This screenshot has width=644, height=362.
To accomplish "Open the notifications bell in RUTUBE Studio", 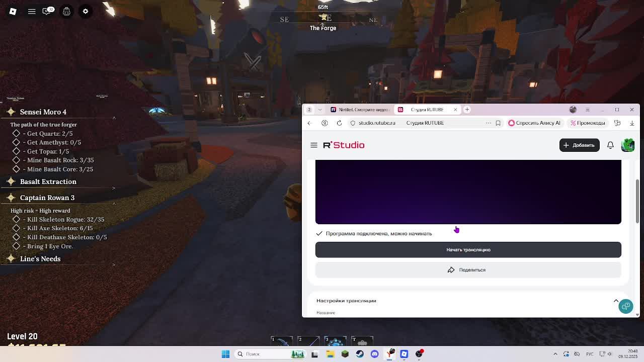I will 610,145.
